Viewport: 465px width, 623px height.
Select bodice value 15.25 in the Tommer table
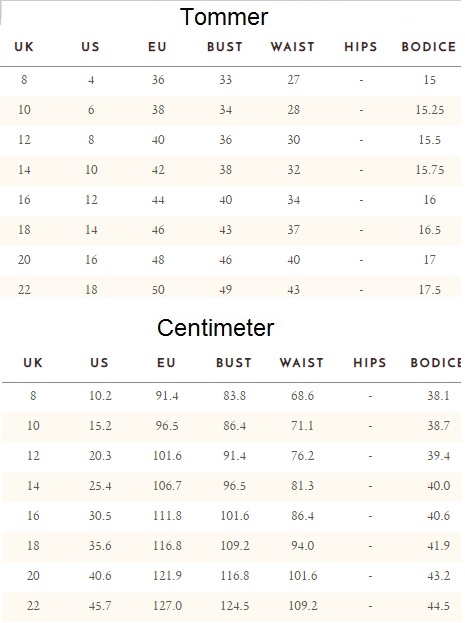click(430, 110)
